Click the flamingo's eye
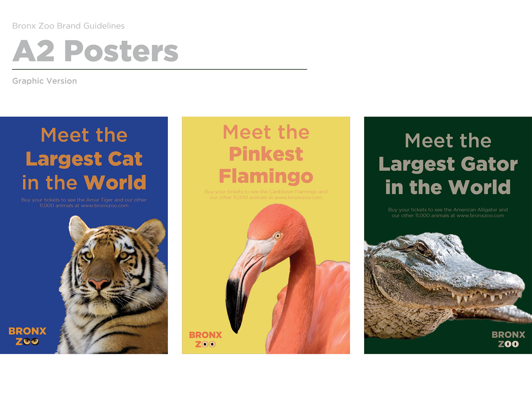Viewport: 532px width, 411px height. [x=277, y=236]
